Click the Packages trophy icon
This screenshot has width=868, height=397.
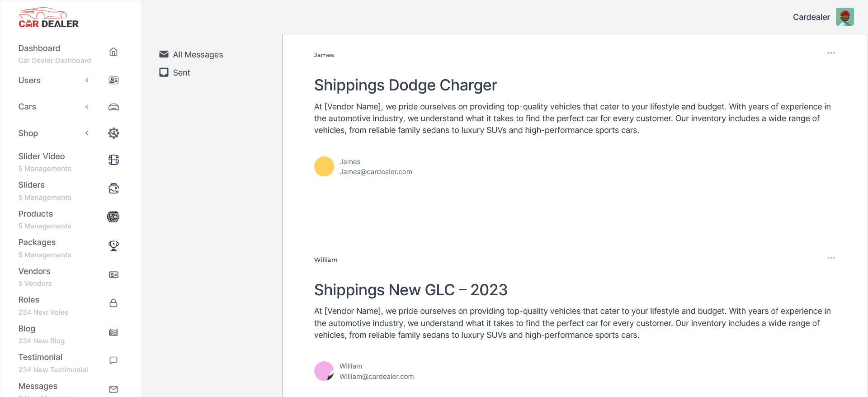pyautogui.click(x=113, y=246)
